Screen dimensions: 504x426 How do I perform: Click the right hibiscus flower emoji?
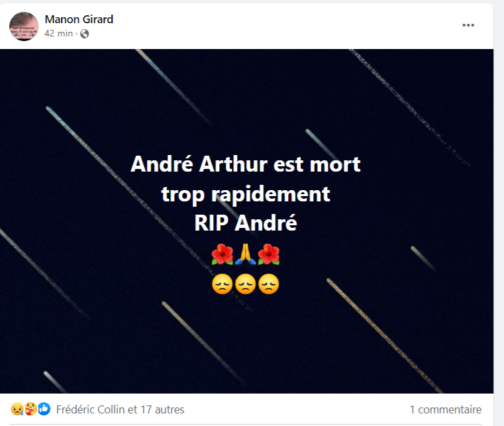point(269,254)
